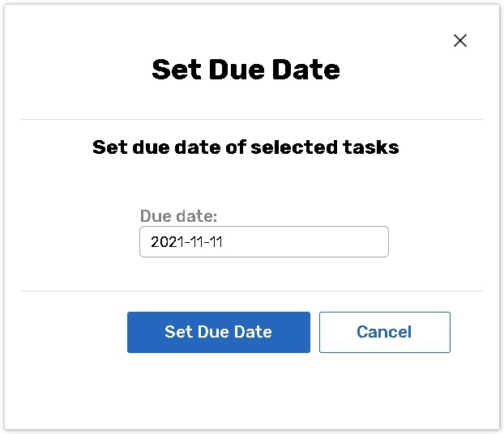Image resolution: width=504 pixels, height=434 pixels.
Task: Click the 'Set Due Date' dialog title
Action: (x=246, y=70)
